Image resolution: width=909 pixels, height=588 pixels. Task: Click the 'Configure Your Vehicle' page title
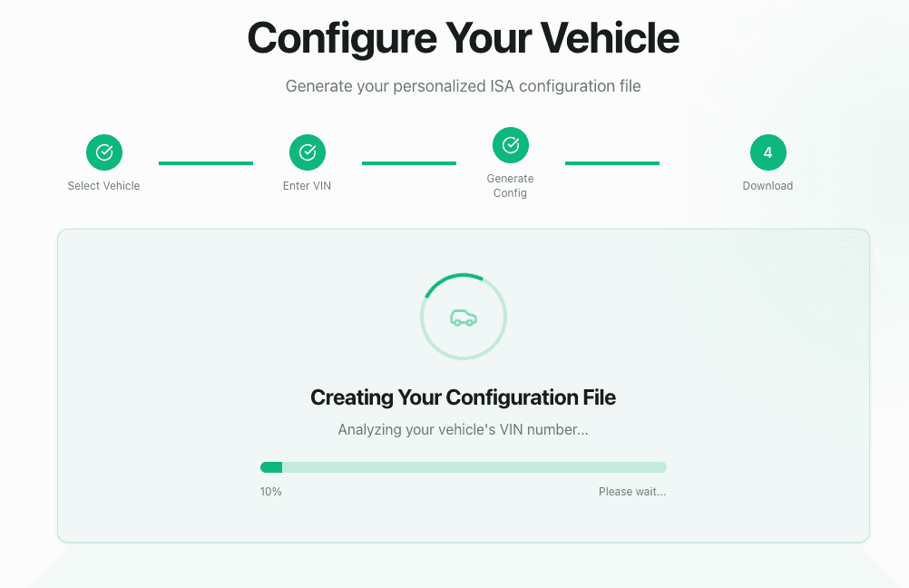(x=464, y=38)
